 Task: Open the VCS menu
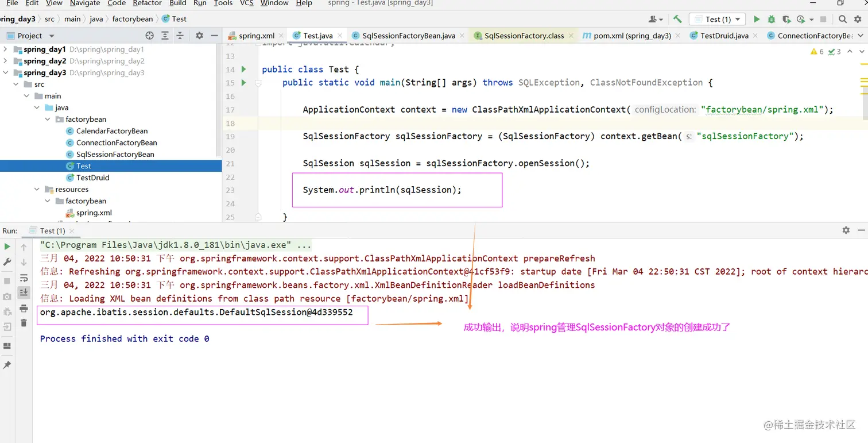[x=246, y=3]
